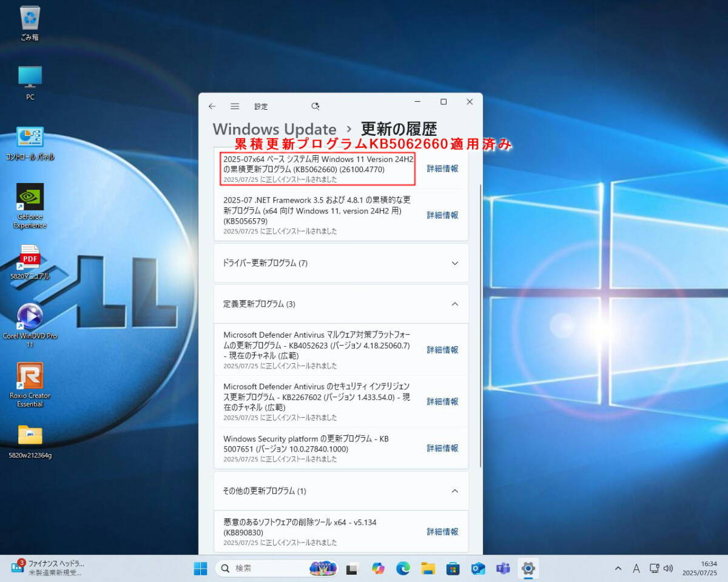Open Microsoft Edge from the taskbar
Viewport: 728px width, 582px height.
click(403, 568)
